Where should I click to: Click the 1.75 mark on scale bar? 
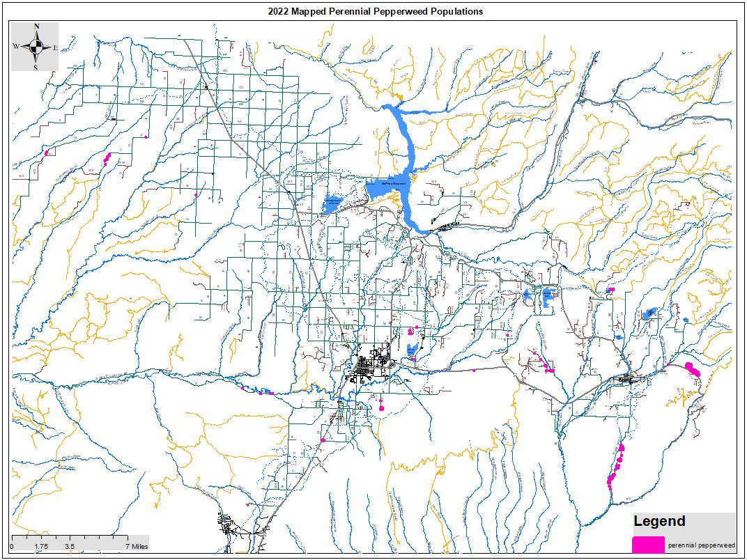click(40, 547)
